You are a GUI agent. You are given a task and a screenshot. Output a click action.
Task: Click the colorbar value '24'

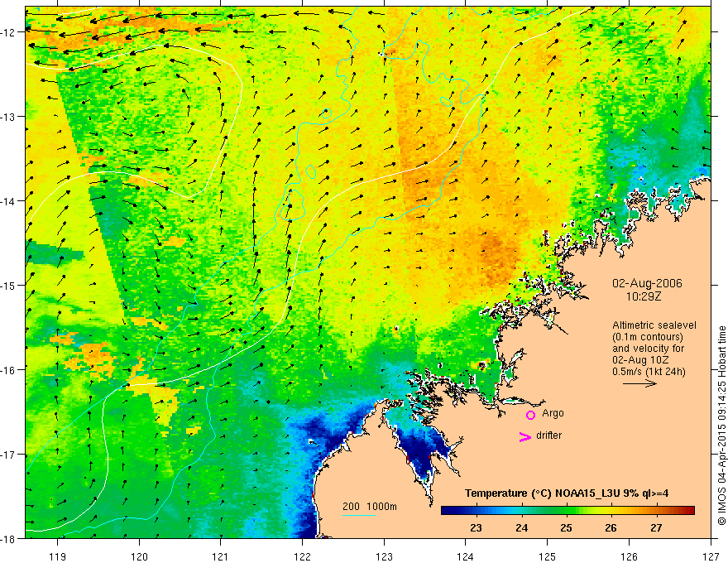(521, 528)
